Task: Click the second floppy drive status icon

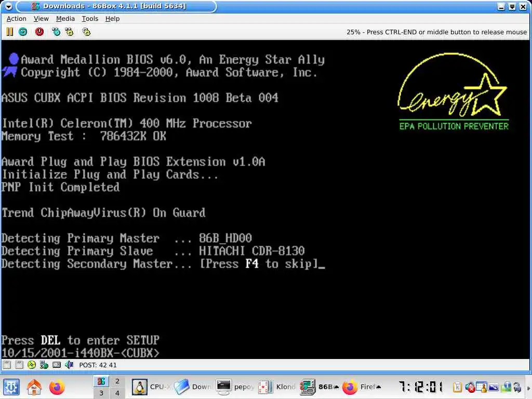Action: tap(19, 365)
